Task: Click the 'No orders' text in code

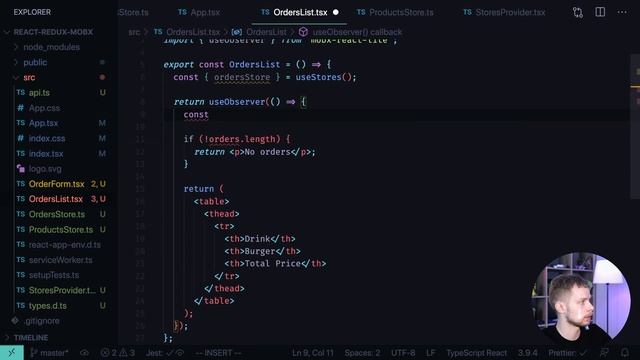Action: point(267,152)
